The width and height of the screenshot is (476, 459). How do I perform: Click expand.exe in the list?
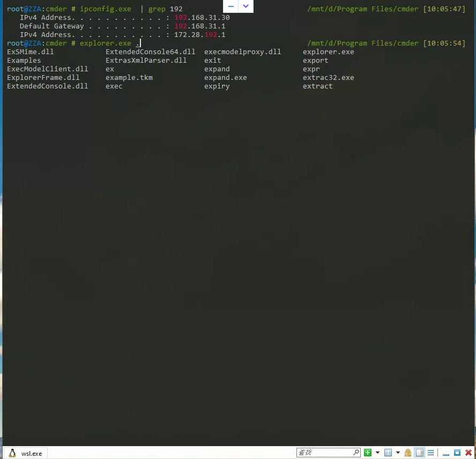(x=225, y=77)
